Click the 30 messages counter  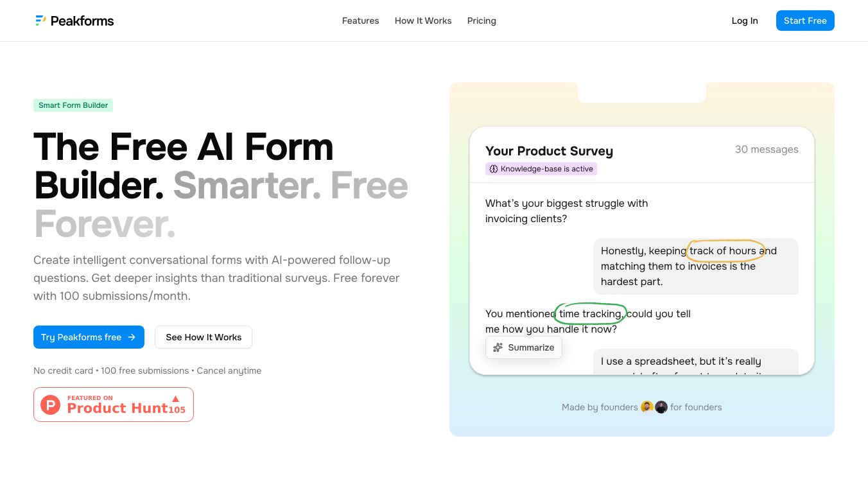[767, 150]
